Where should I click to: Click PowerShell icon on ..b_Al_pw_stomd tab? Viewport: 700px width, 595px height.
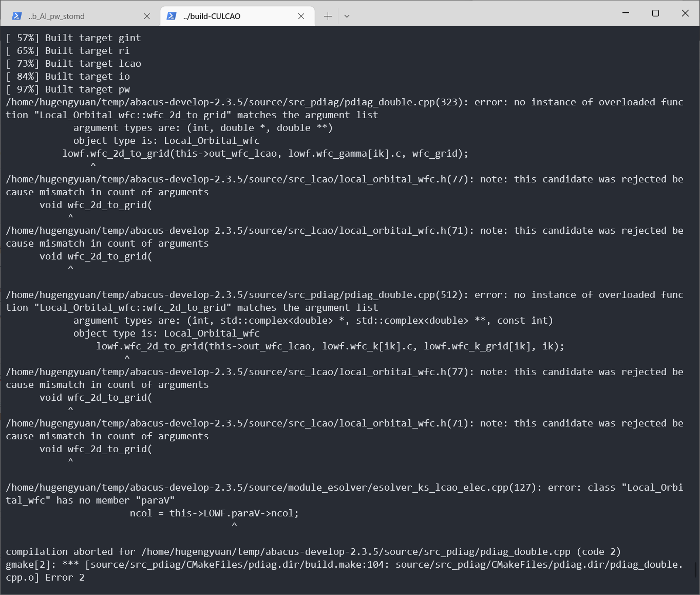[x=17, y=16]
